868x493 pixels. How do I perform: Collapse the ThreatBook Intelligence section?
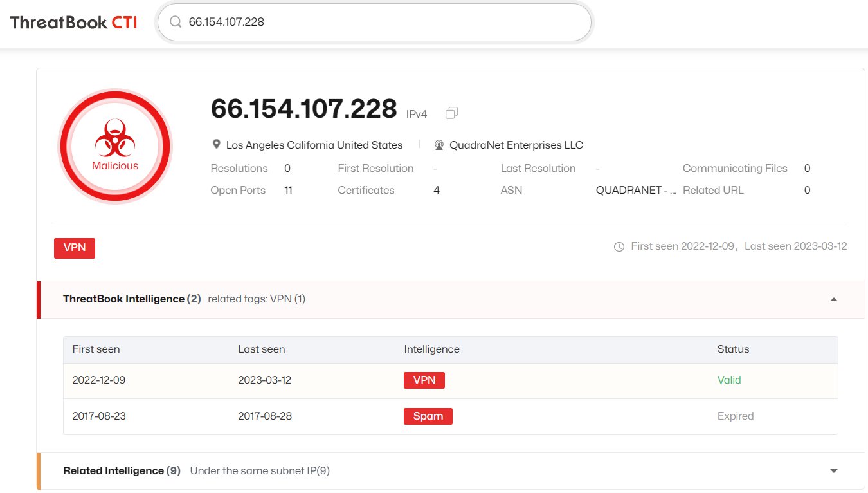coord(833,299)
